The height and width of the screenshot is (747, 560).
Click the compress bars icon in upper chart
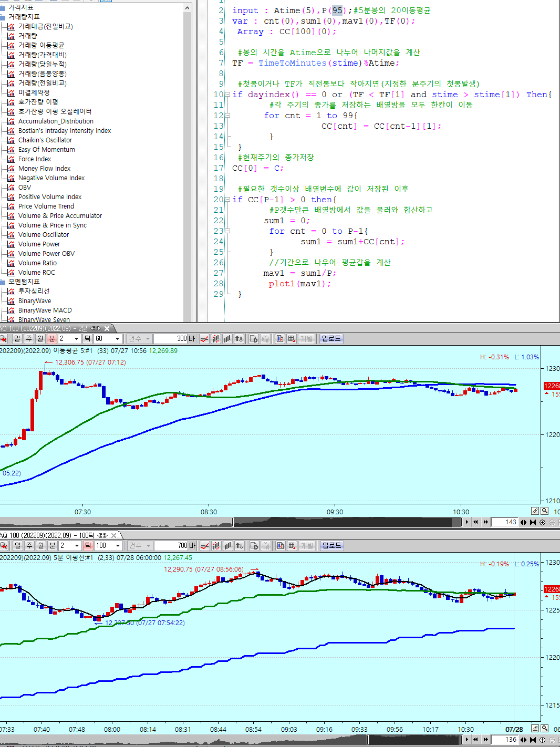pos(533,522)
